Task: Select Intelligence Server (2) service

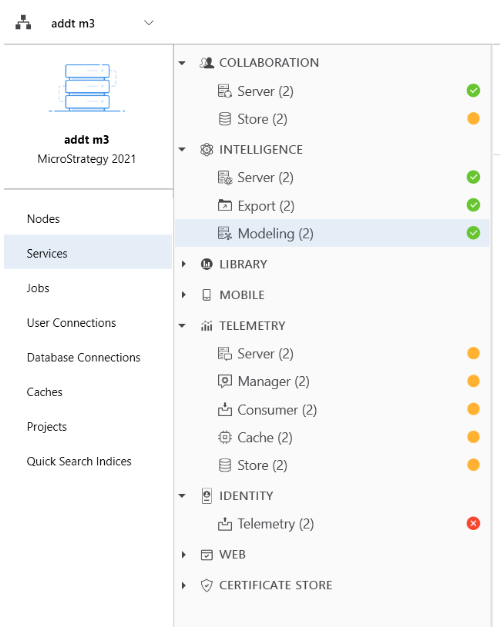Action: click(332, 178)
